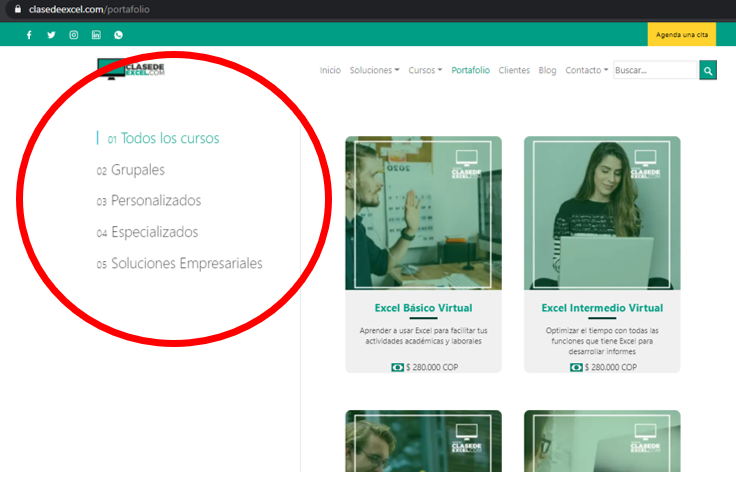Open the Twitter social link
Viewport: 736px width, 477px height.
point(51,35)
